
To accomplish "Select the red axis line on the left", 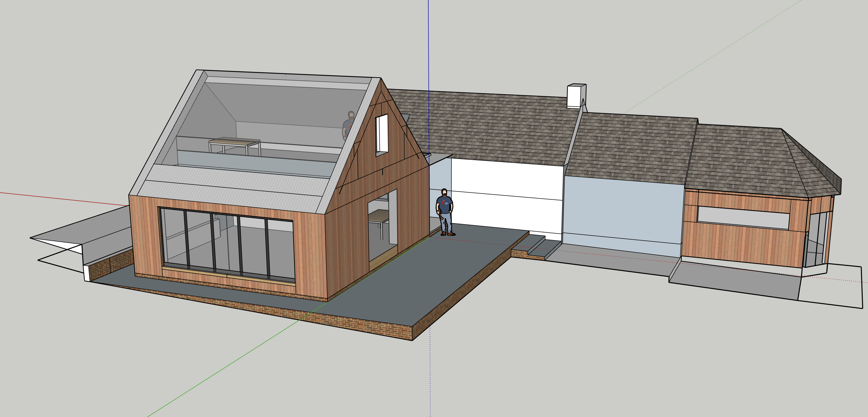I will coord(64,199).
